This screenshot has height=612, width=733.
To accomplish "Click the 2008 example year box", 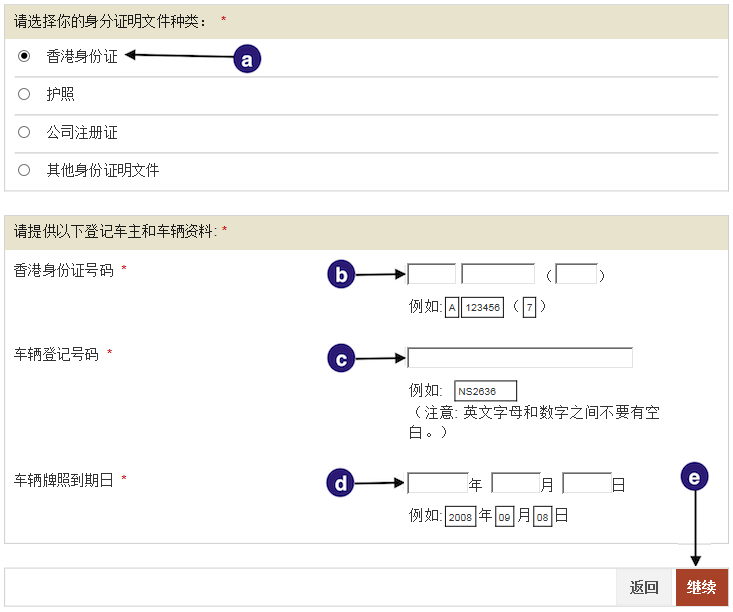I will (x=461, y=517).
